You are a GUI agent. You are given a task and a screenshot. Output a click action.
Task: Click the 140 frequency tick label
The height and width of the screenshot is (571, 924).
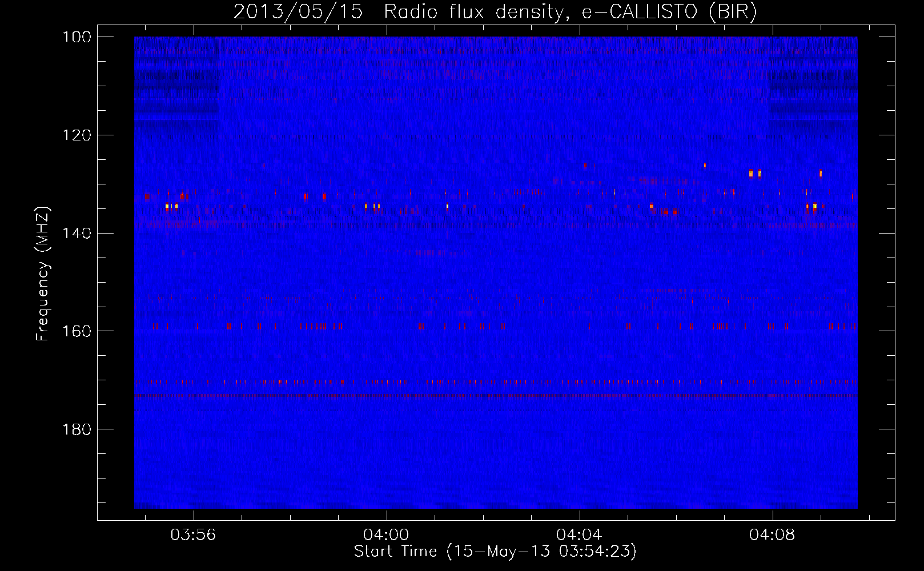click(76, 233)
